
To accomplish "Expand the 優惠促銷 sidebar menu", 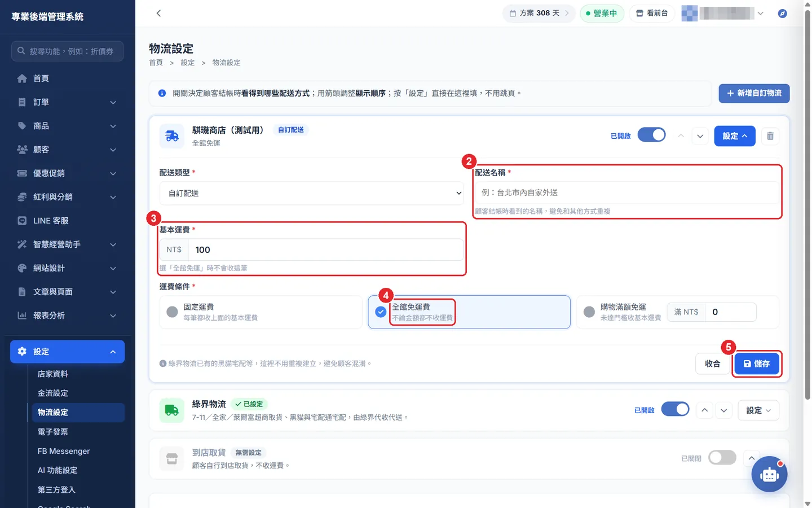I will (68, 173).
